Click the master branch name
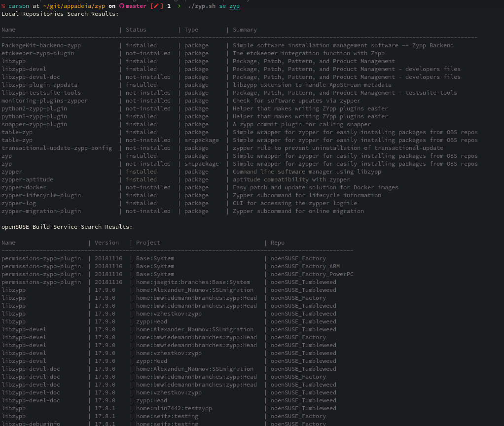This screenshot has width=504, height=426. pyautogui.click(x=136, y=6)
